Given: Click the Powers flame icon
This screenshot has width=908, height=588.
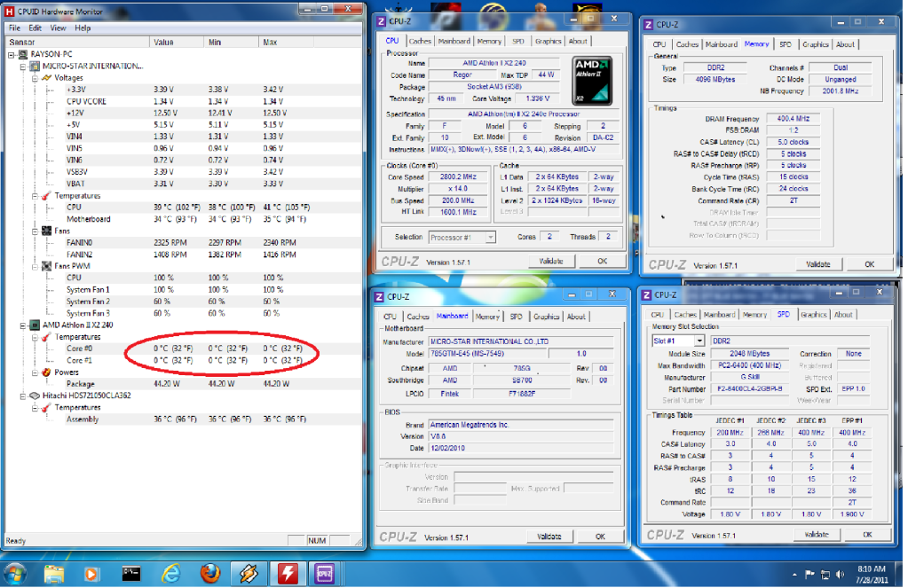Looking at the screenshot, I should click(46, 372).
